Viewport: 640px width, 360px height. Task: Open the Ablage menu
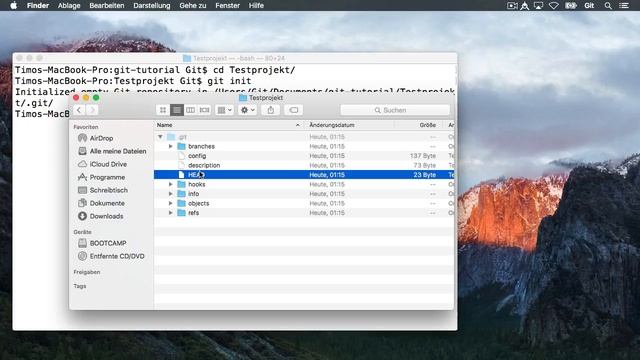point(69,5)
